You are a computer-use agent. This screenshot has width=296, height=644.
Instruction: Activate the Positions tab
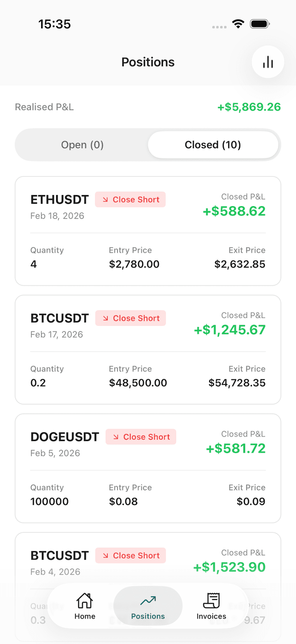point(148,606)
